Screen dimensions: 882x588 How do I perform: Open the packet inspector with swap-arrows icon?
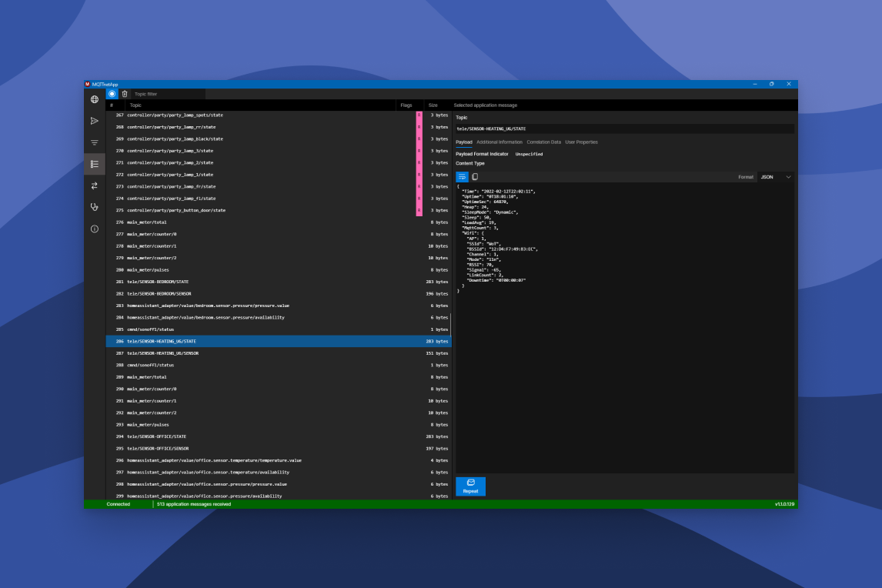[x=94, y=185]
